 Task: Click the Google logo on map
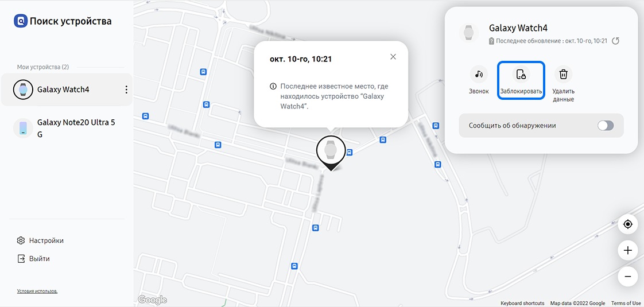click(x=152, y=300)
